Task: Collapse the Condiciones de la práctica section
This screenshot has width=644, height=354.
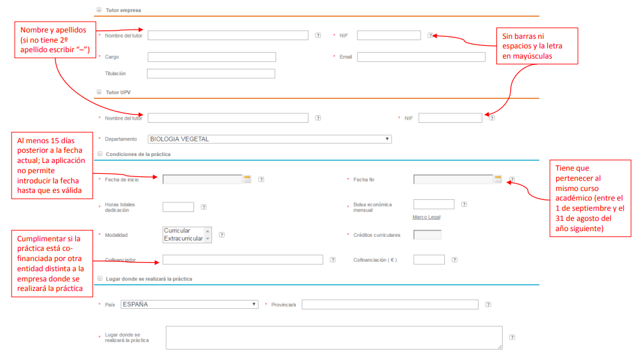Action: click(99, 154)
